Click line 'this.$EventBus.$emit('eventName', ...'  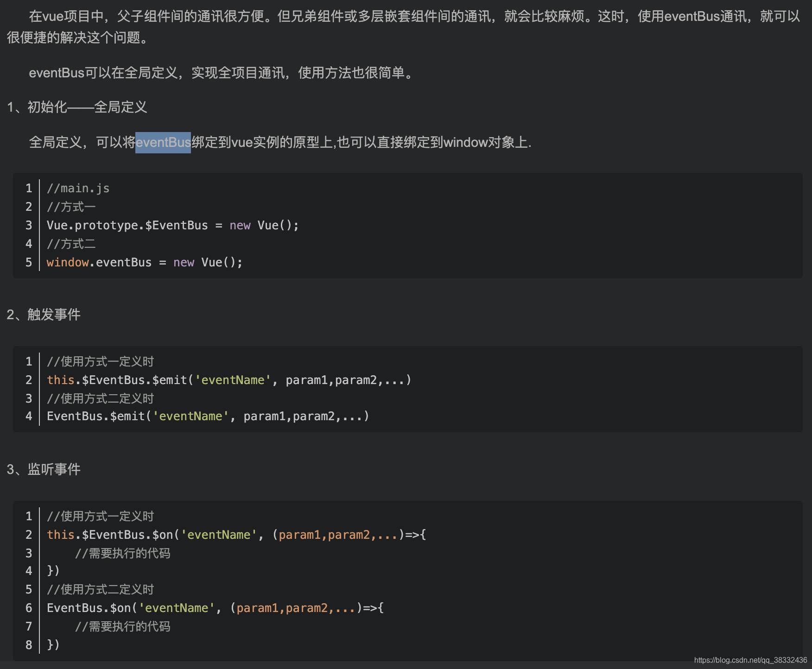click(229, 380)
